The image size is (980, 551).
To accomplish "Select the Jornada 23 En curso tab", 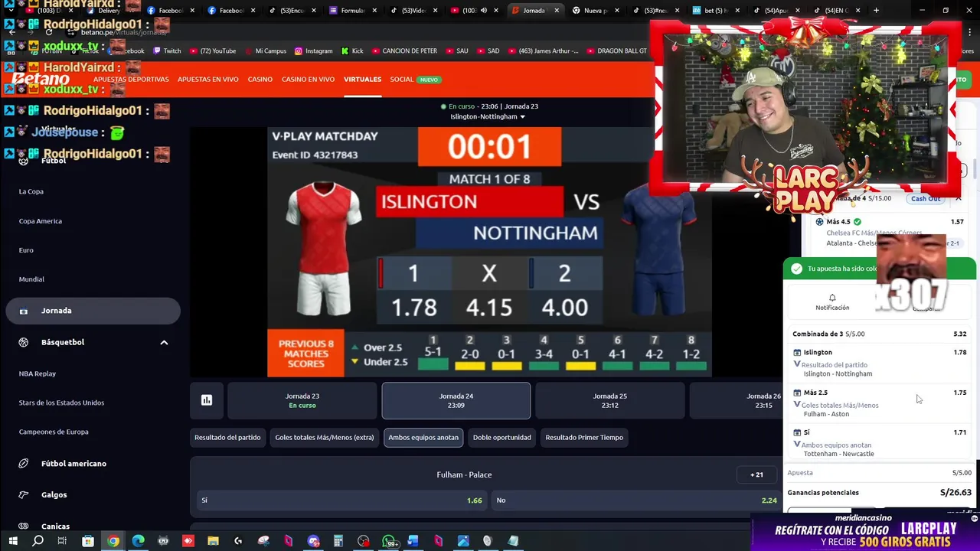I will point(302,400).
